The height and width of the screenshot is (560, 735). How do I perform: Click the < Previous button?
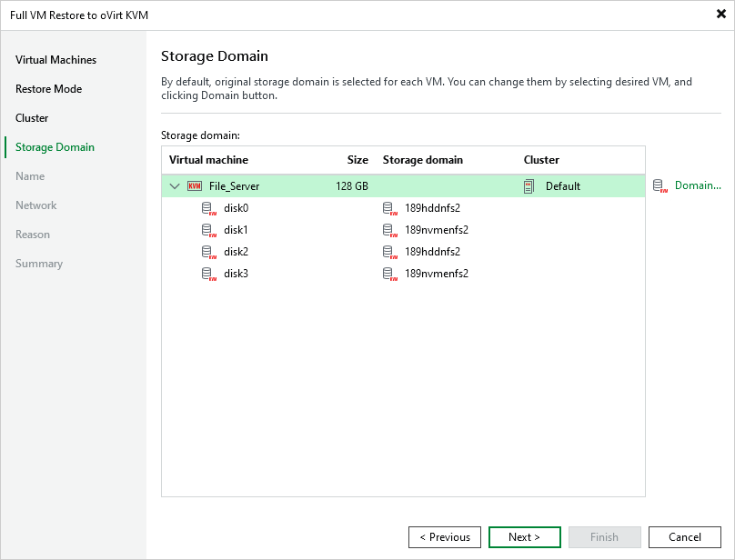[x=445, y=537]
